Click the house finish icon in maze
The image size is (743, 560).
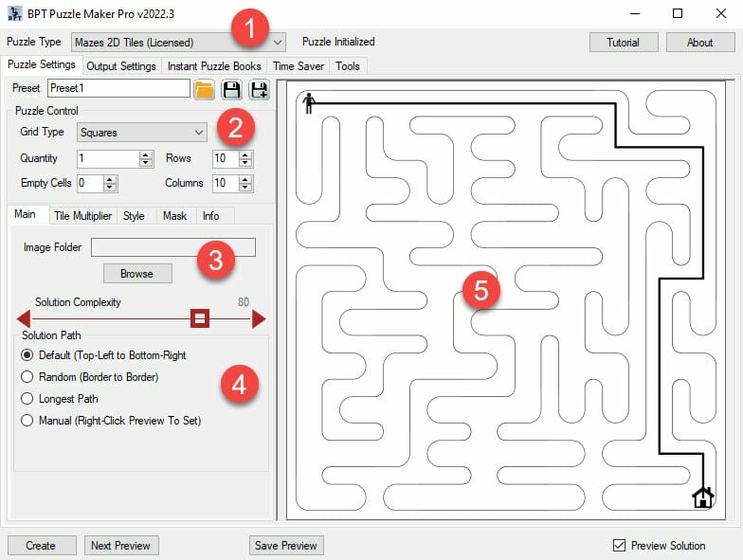[703, 497]
